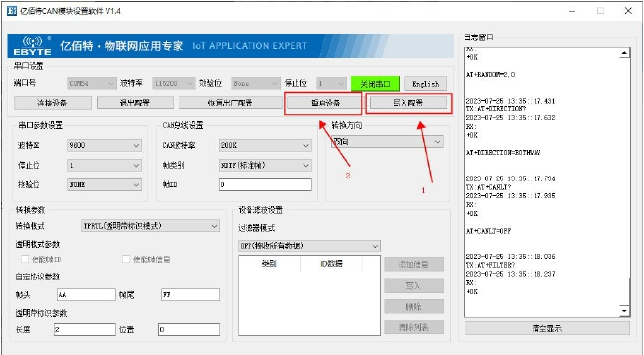Click the 帧头 AA input field
The image size is (644, 355).
coord(86,295)
